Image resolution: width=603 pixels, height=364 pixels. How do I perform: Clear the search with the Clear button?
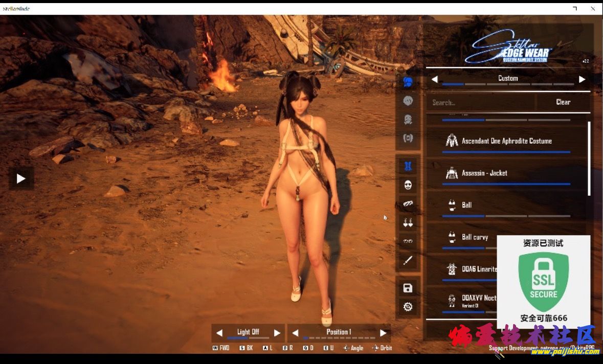[x=563, y=102]
